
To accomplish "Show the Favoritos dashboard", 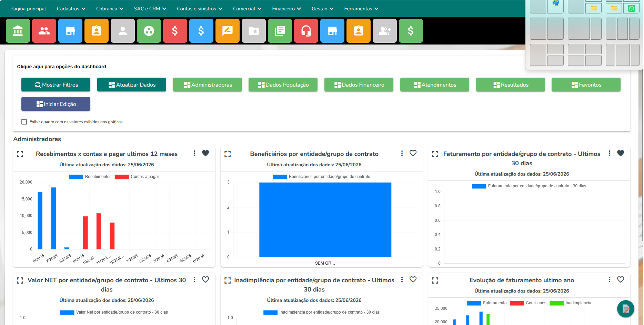I will coord(586,85).
